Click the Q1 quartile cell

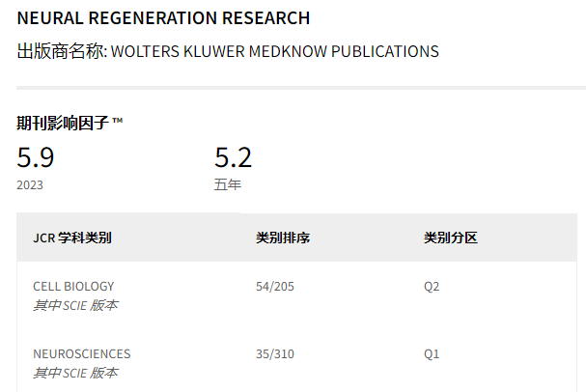click(432, 354)
